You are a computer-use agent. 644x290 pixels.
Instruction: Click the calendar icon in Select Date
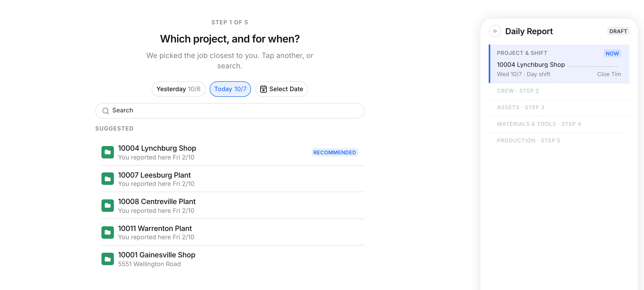click(263, 89)
